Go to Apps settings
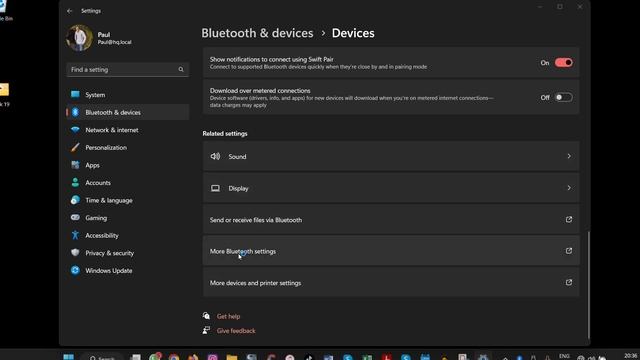The width and height of the screenshot is (640, 360). pyautogui.click(x=127, y=165)
